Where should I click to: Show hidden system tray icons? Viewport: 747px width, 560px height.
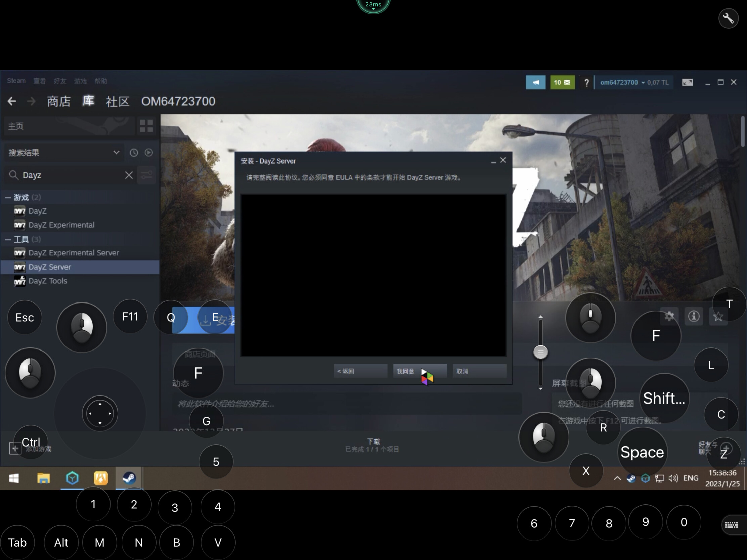[617, 478]
